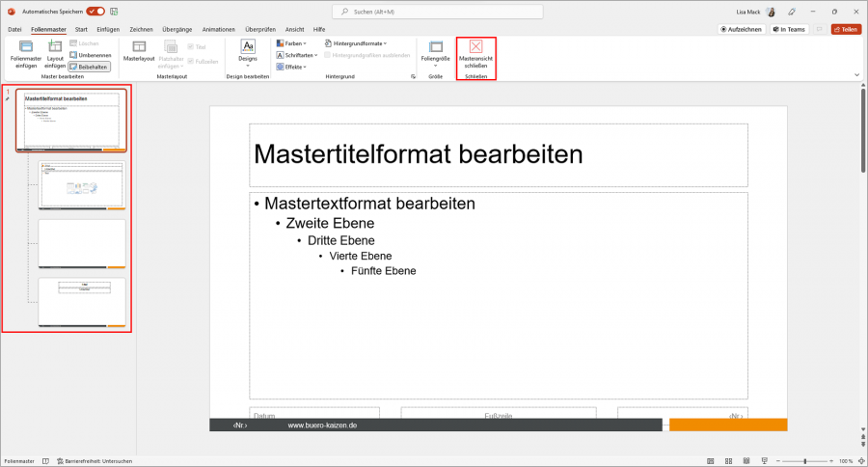Click the Beibehalten preserve button
868x467 pixels.
(x=89, y=67)
